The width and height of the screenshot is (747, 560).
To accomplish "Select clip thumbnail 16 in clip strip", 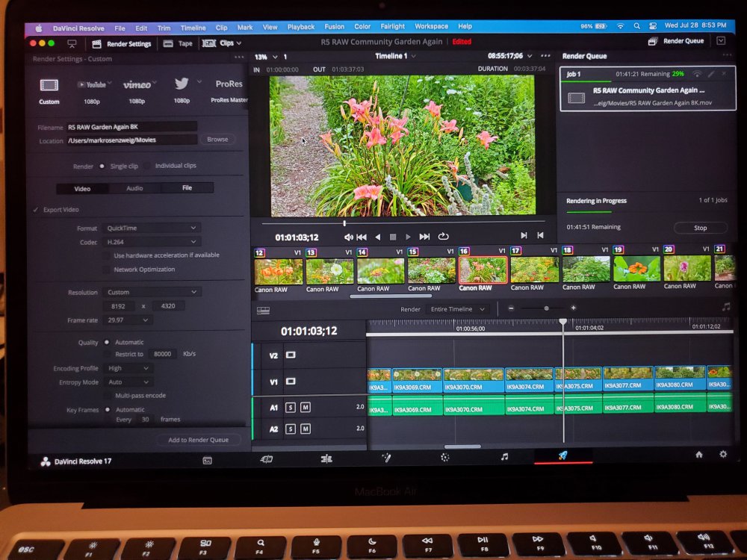I will coord(483,270).
